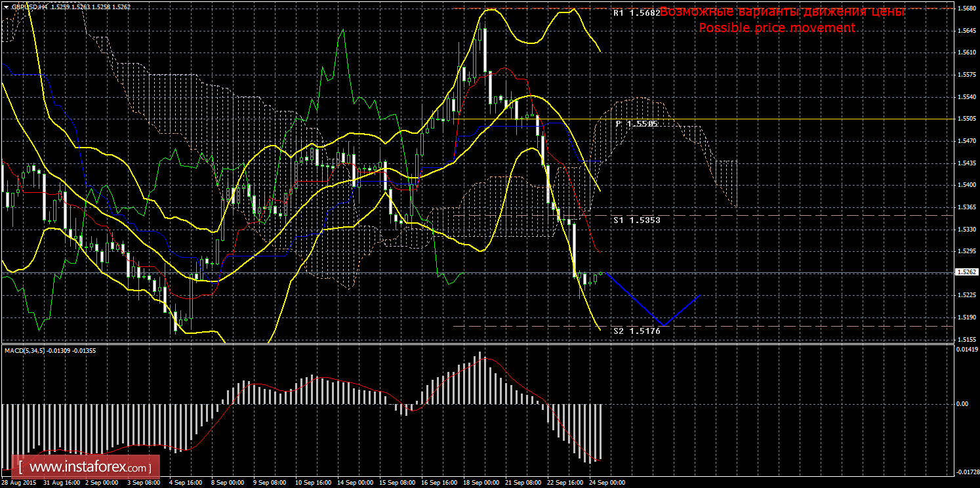Click the 24 Sep 00:00 time axis label
The image size is (980, 488).
tap(607, 483)
